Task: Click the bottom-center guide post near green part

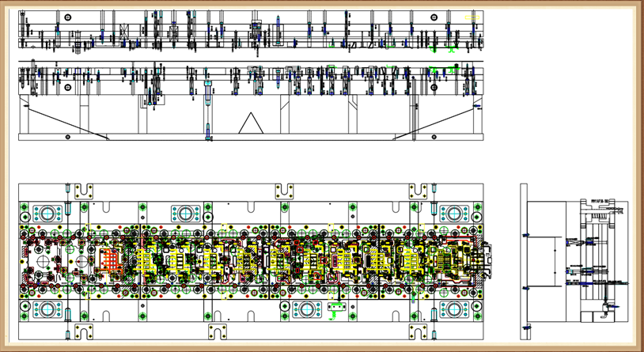Action: click(306, 308)
